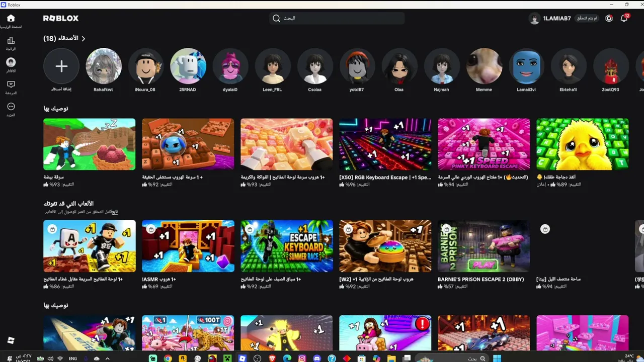This screenshot has width=644, height=362.
Task: Open the سرقة بيضة game thumbnail
Action: [90, 144]
